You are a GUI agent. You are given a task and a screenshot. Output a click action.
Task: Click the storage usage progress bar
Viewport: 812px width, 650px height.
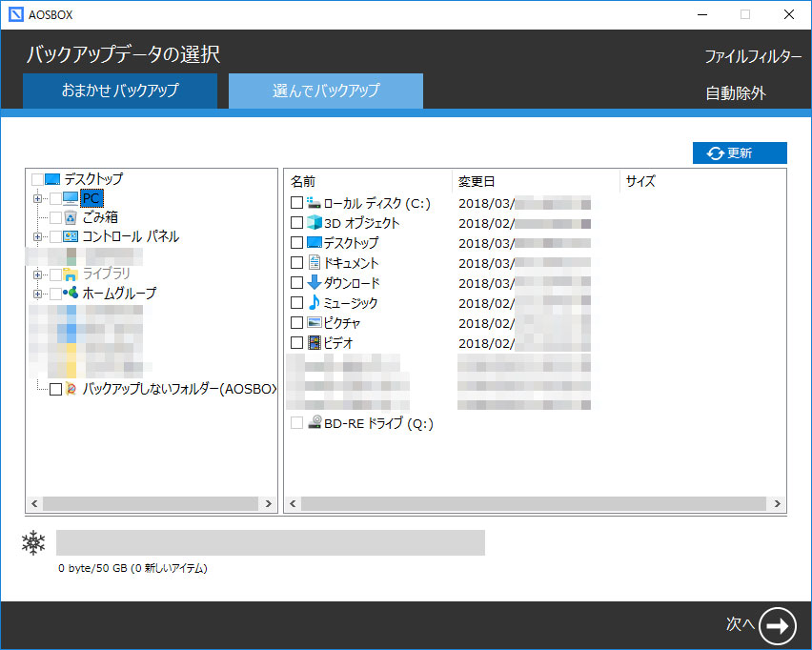pyautogui.click(x=271, y=542)
